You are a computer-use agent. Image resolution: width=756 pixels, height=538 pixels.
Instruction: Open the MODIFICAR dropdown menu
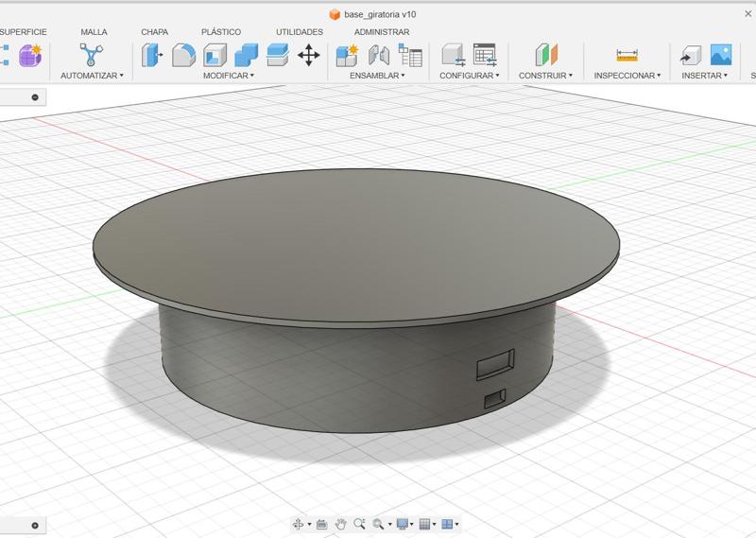228,76
